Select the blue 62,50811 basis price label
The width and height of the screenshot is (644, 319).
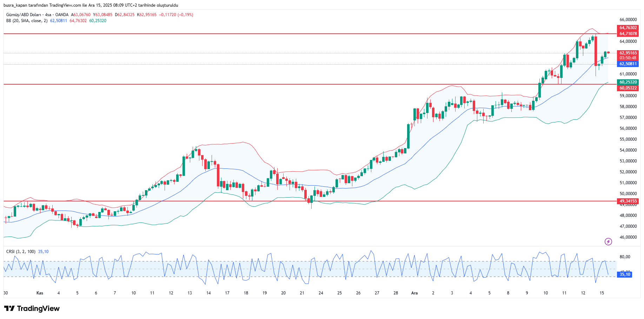628,64
